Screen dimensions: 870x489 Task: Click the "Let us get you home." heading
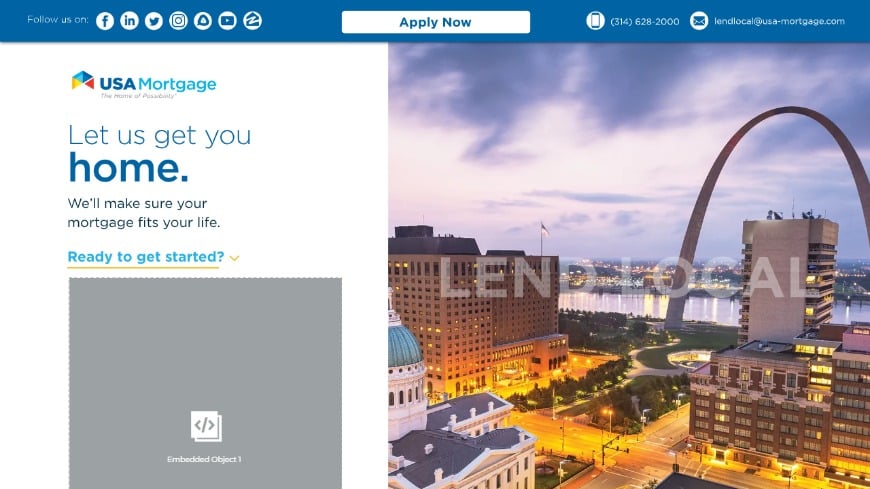[159, 152]
